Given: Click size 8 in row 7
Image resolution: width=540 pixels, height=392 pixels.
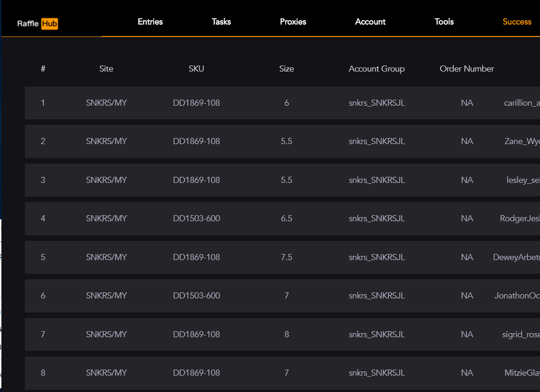Looking at the screenshot, I should click(x=287, y=334).
